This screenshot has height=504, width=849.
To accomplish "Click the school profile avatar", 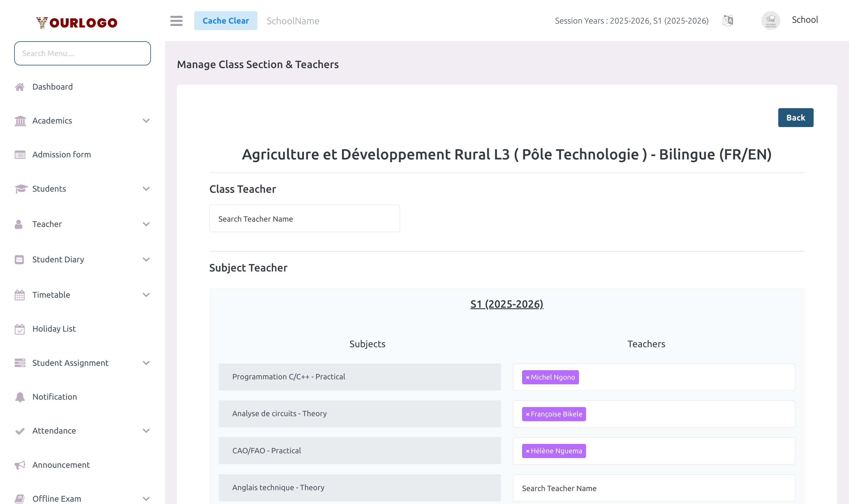I will (x=771, y=20).
